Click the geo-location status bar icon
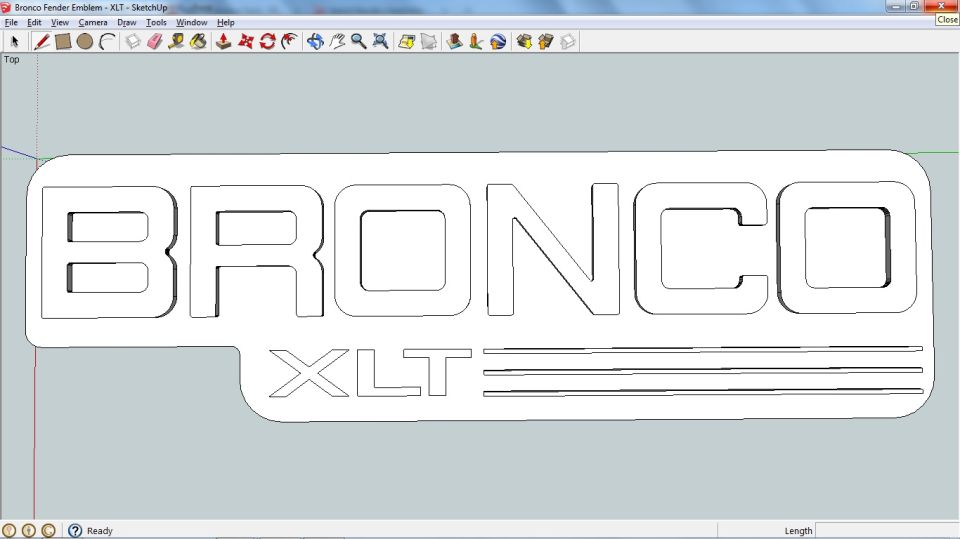This screenshot has width=960, height=539. point(9,530)
